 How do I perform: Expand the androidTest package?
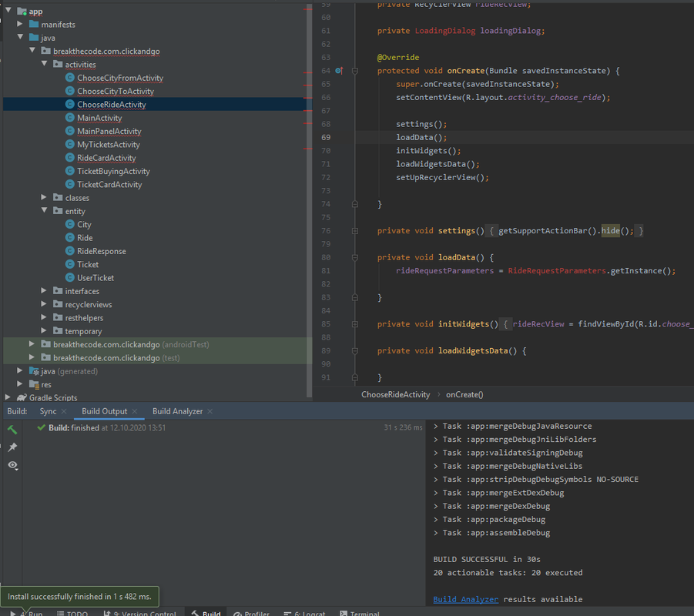(x=32, y=343)
